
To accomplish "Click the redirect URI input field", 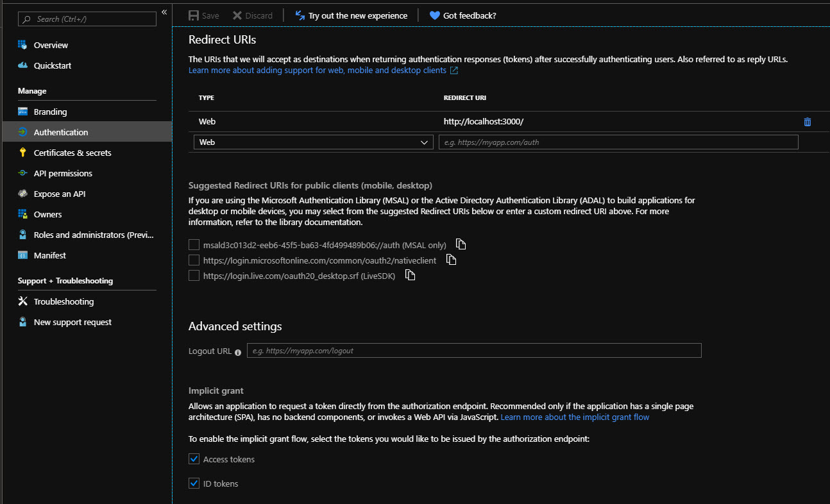I will click(618, 142).
